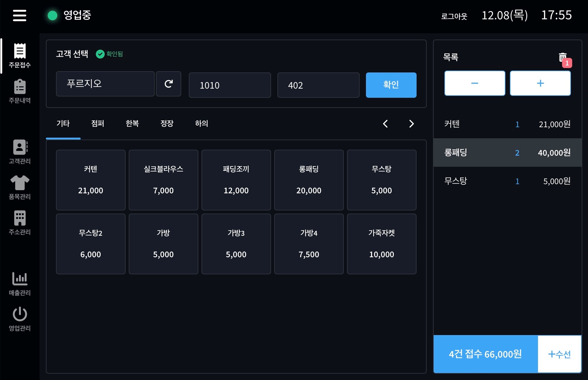Open the hamburger menu
Screen dimensions: 588x380
point(20,15)
